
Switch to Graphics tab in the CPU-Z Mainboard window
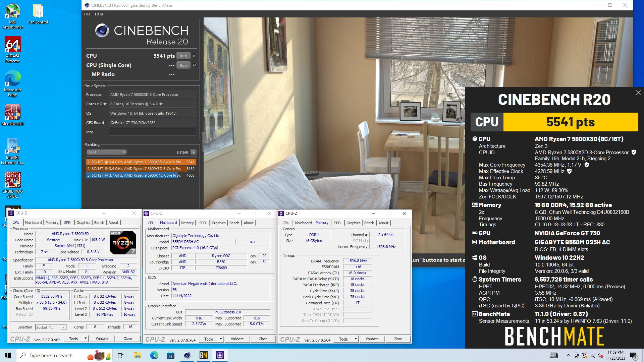click(x=218, y=223)
